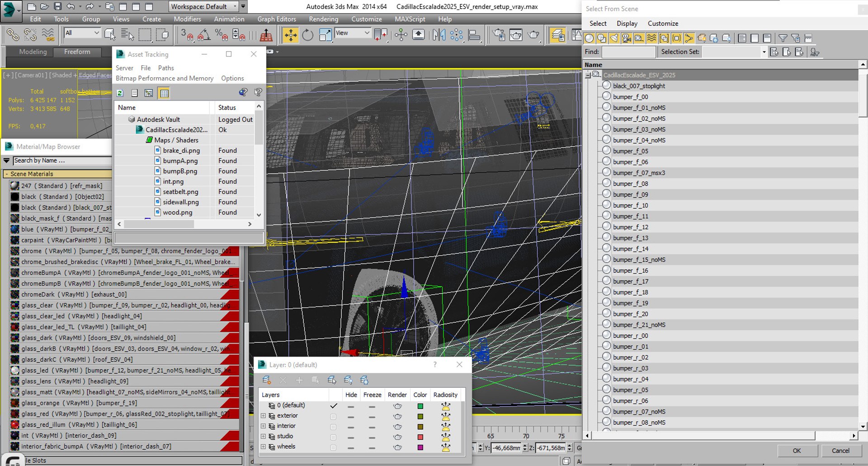This screenshot has height=466, width=868.
Task: Open Bitmap Performance and Memory menu
Action: point(165,78)
